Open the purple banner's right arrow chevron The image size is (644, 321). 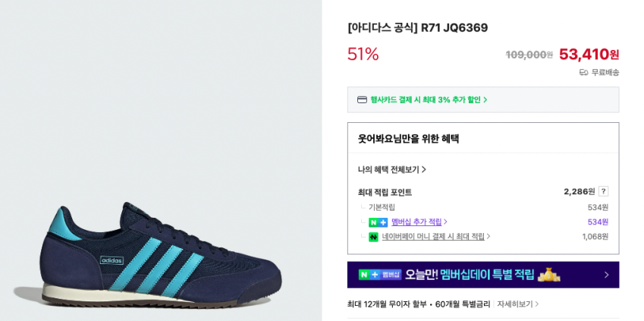point(606,275)
